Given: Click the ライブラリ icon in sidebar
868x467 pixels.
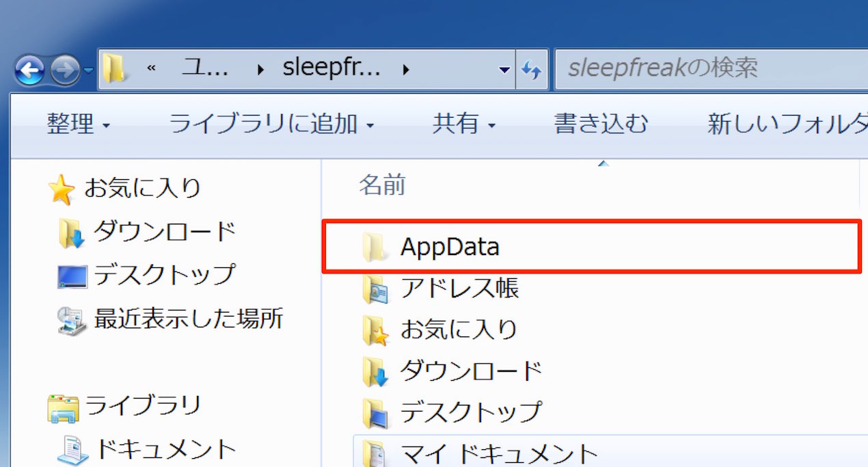Looking at the screenshot, I should [x=63, y=408].
